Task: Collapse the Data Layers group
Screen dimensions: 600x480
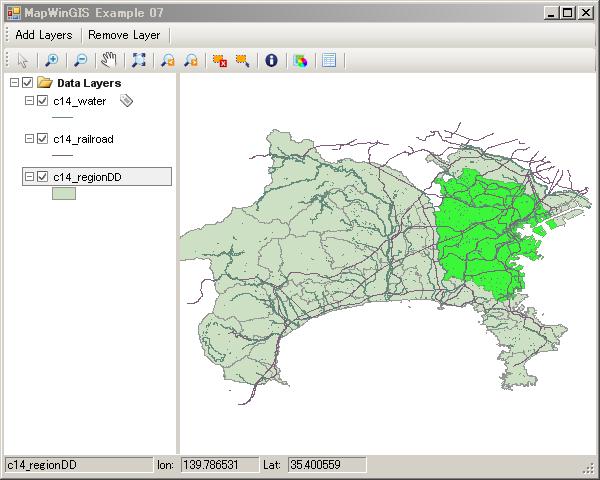Action: pyautogui.click(x=14, y=84)
